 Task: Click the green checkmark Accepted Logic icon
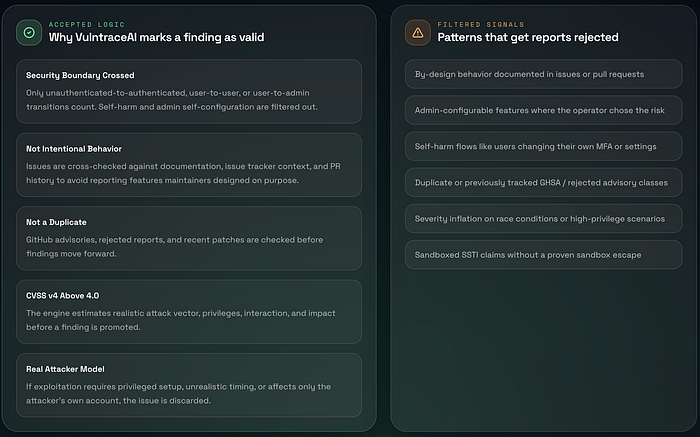coord(29,33)
